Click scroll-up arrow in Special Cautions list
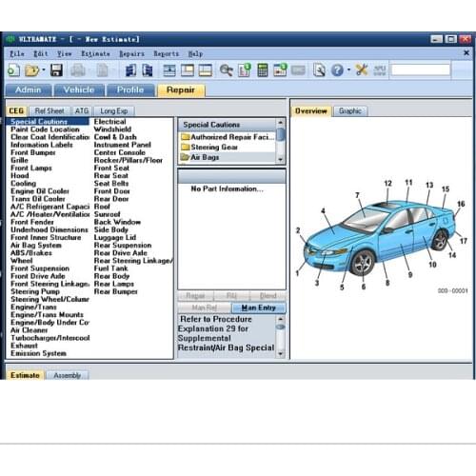 (x=280, y=123)
